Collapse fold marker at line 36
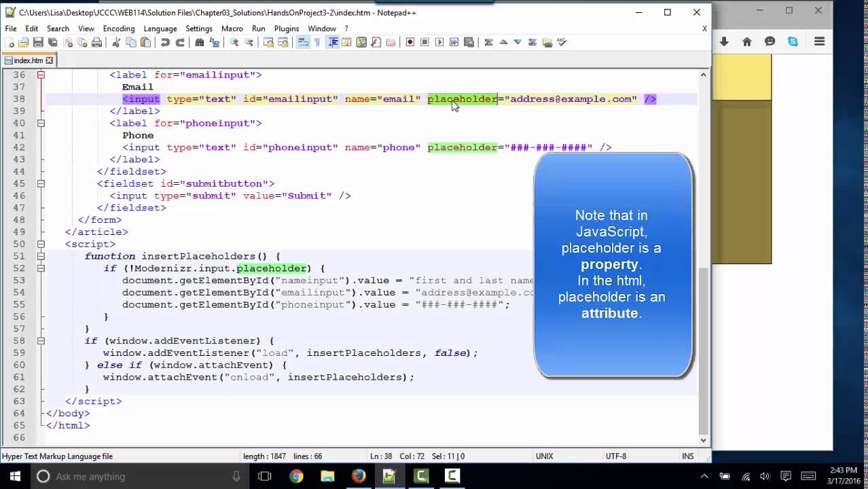 [x=41, y=75]
